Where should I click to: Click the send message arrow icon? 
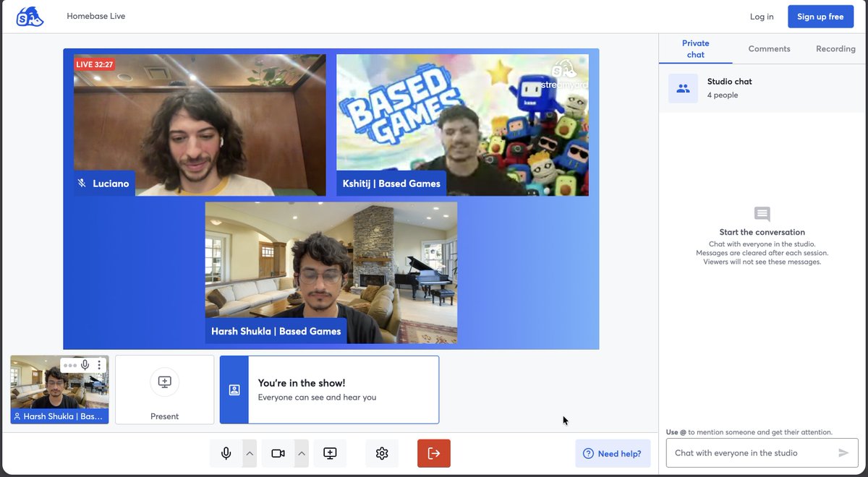click(843, 453)
